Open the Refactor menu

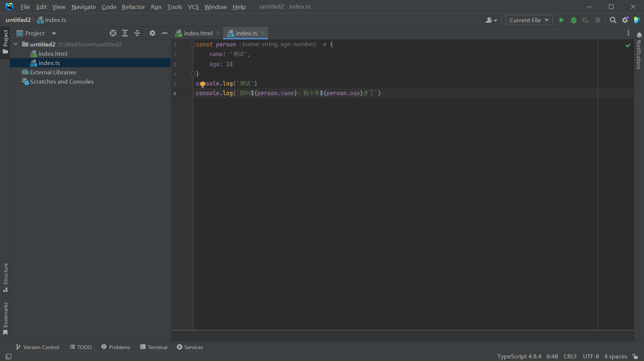[x=133, y=7]
